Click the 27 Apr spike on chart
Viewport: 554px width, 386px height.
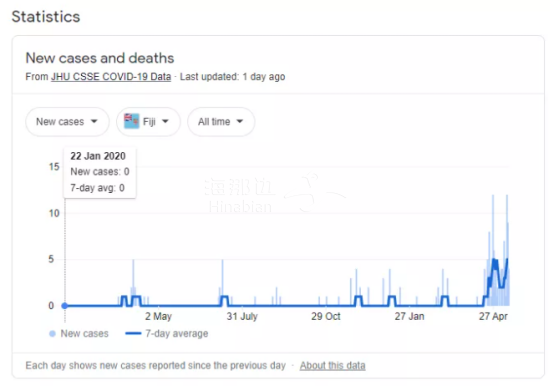coord(493,250)
